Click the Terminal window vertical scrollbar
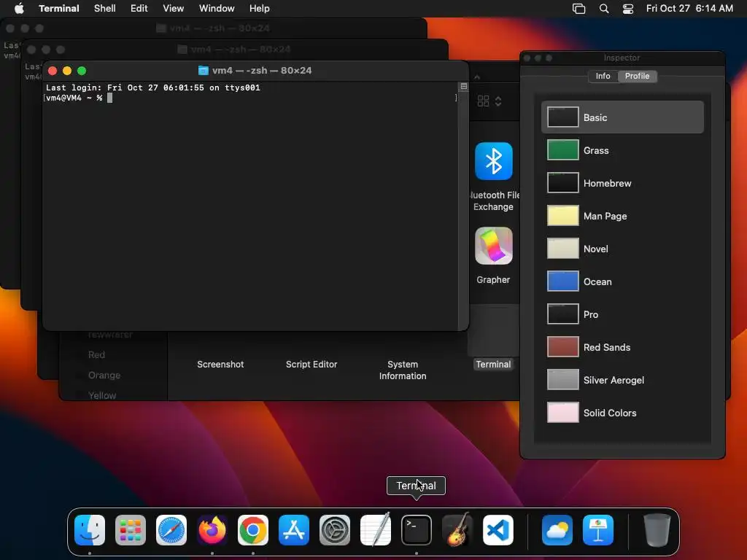Viewport: 747px width, 560px height. pyautogui.click(x=463, y=209)
